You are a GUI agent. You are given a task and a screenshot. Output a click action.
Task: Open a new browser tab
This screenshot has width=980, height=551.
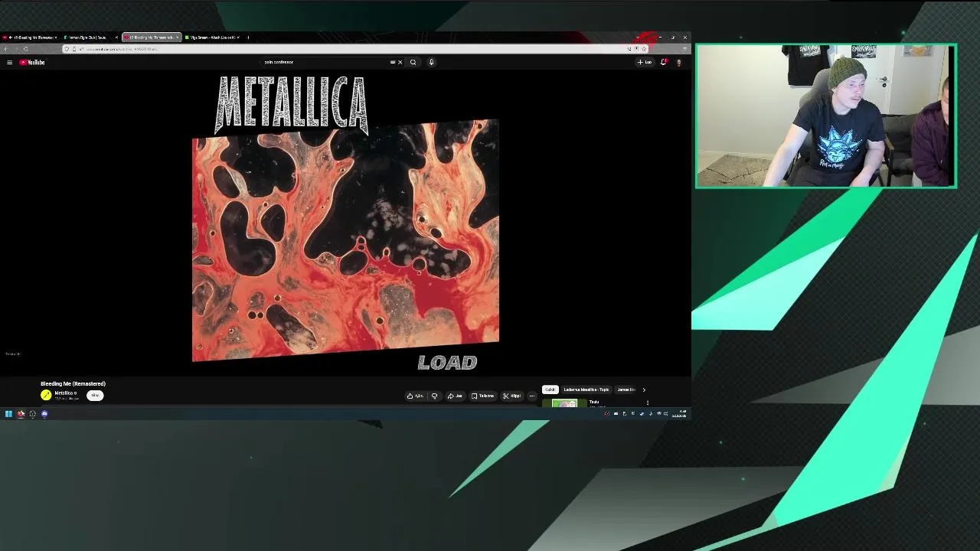click(248, 37)
